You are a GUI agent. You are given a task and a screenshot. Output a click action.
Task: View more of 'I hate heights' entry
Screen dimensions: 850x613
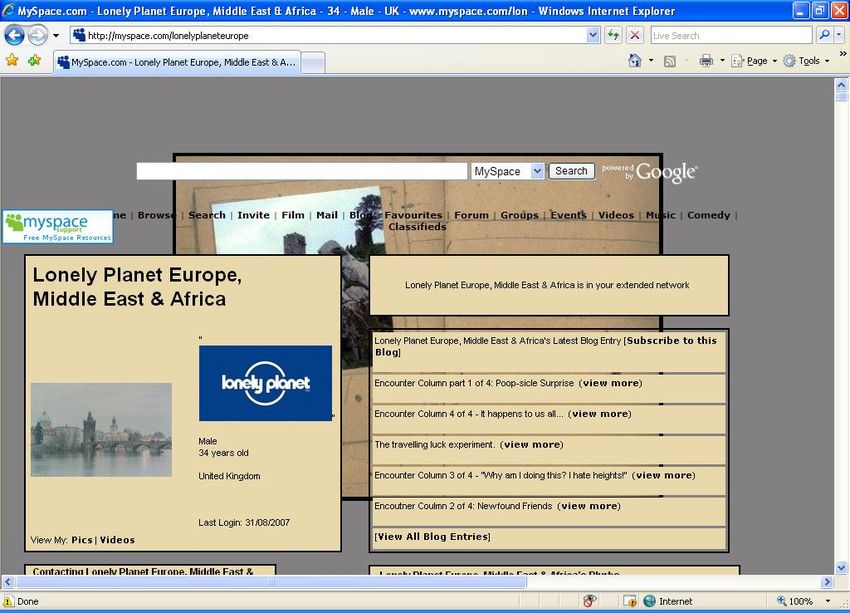click(x=664, y=475)
